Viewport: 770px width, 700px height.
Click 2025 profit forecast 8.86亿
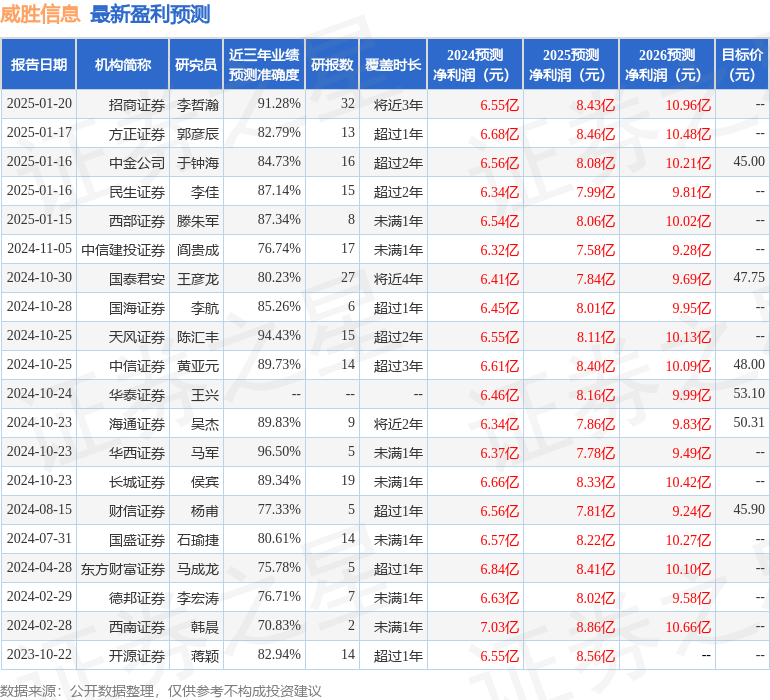tap(596, 627)
